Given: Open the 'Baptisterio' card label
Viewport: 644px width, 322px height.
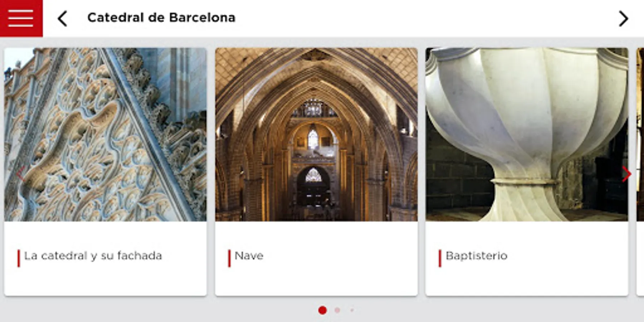Looking at the screenshot, I should click(x=477, y=256).
